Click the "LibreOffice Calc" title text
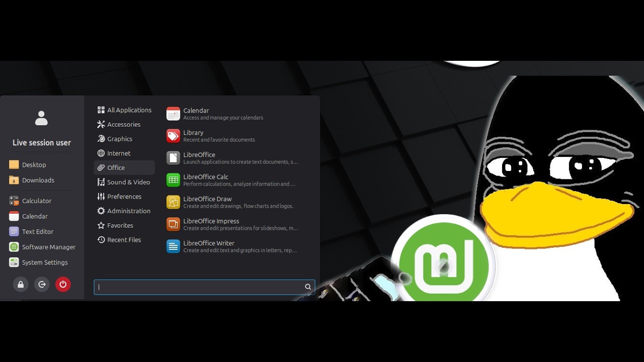 [206, 177]
